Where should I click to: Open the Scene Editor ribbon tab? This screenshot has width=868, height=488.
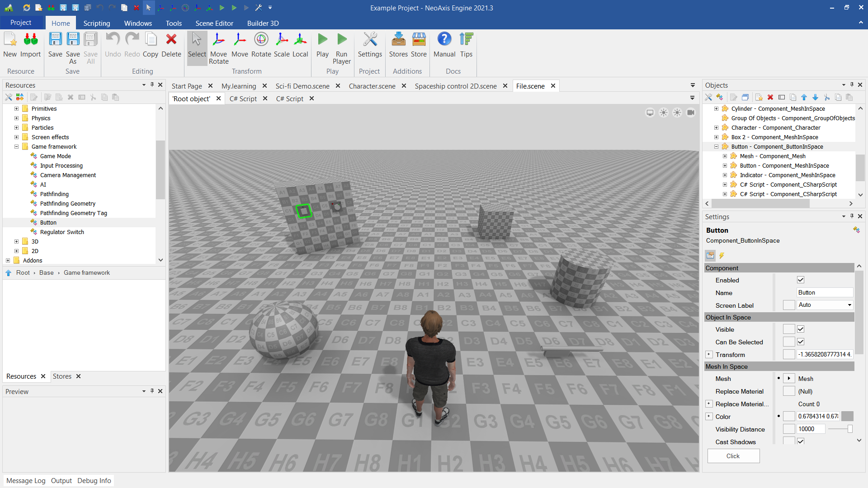[214, 23]
